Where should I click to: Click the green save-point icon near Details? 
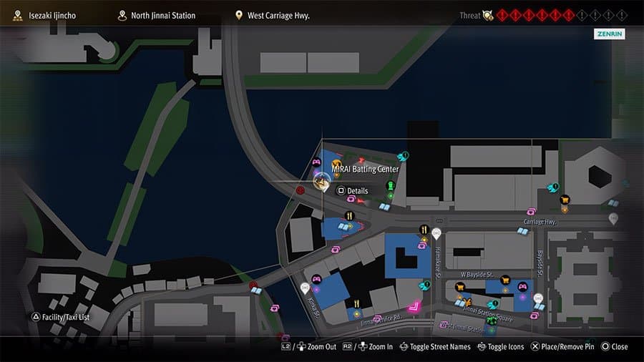click(x=391, y=186)
